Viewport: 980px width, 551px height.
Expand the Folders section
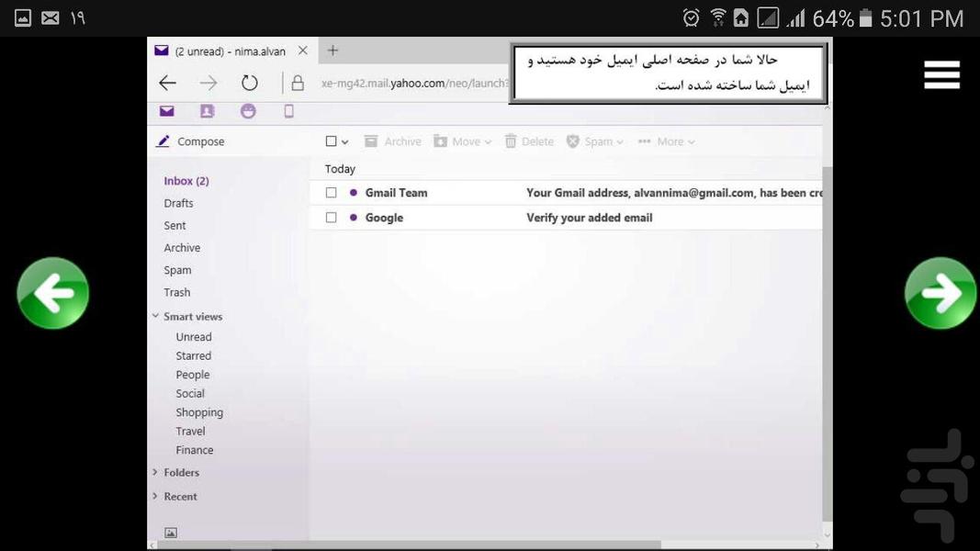pyautogui.click(x=155, y=472)
